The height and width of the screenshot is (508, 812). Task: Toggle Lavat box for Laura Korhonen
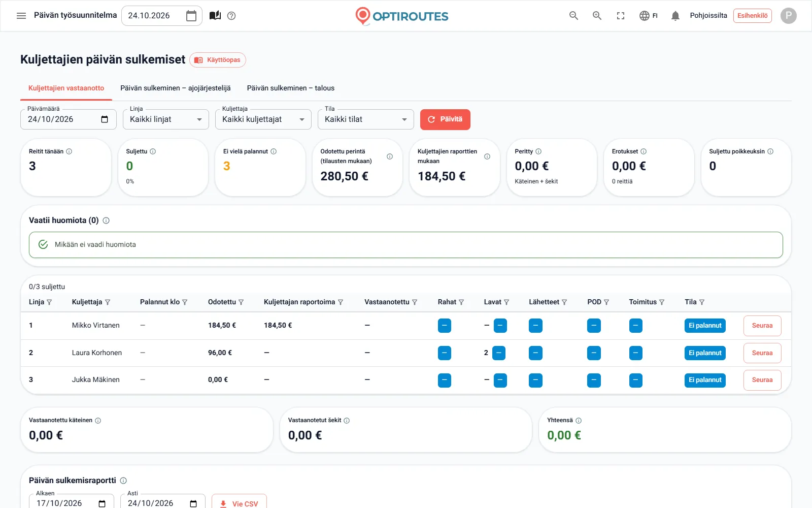pos(499,353)
